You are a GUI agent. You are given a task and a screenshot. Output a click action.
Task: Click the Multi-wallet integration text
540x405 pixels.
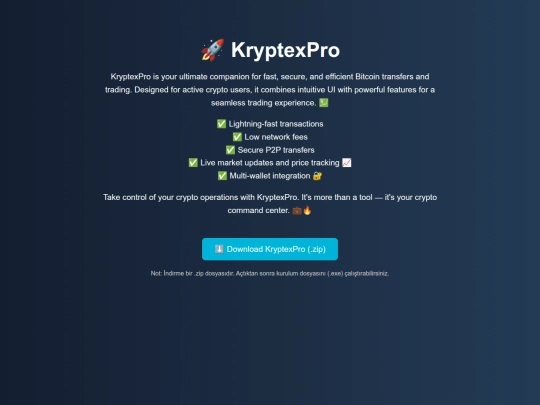coord(270,176)
